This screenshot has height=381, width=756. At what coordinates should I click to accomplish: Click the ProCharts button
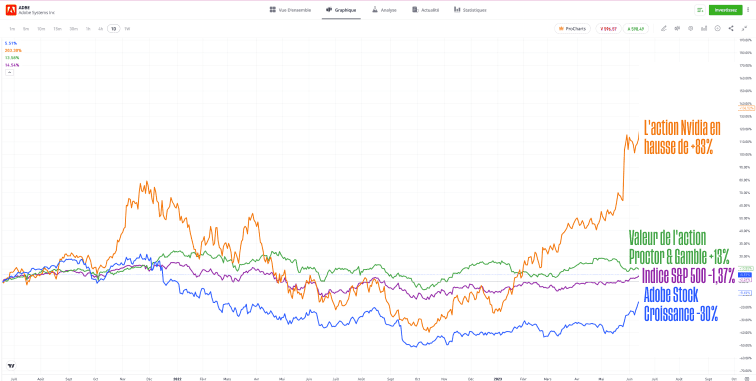[x=572, y=28]
